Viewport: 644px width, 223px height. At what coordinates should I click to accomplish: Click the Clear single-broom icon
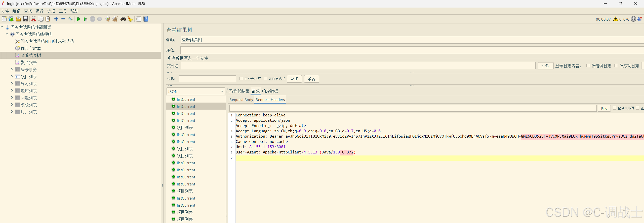[108, 19]
